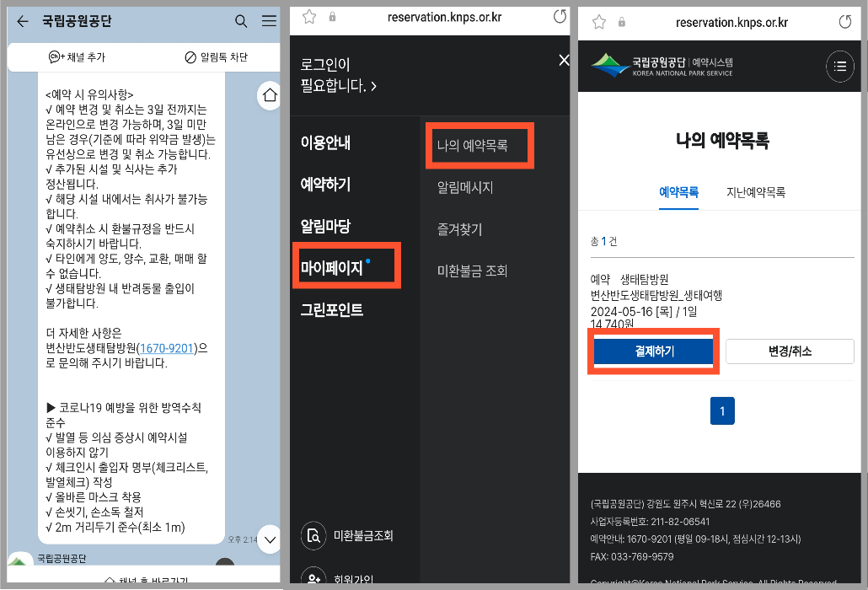Tap the 회원가입 person icon

313,576
